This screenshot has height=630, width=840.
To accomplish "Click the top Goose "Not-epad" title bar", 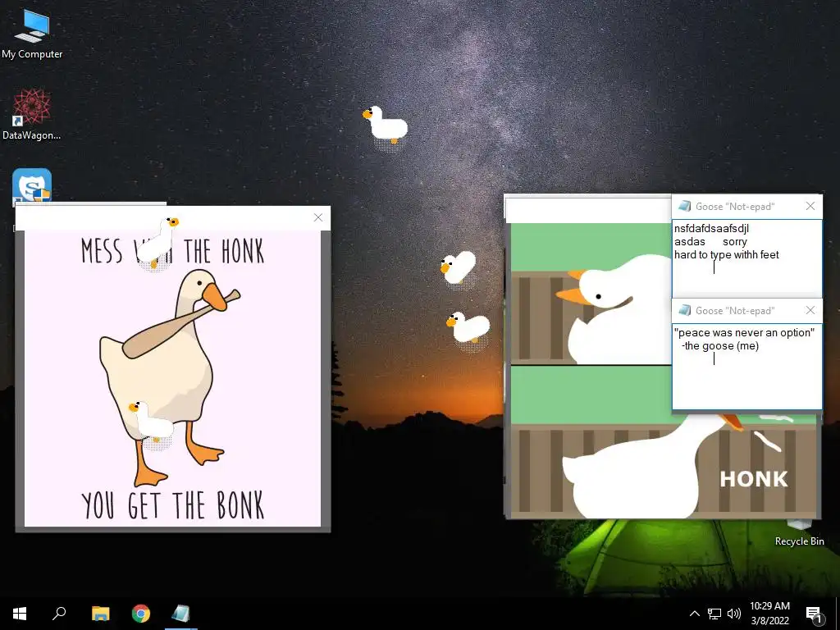I will pos(746,206).
